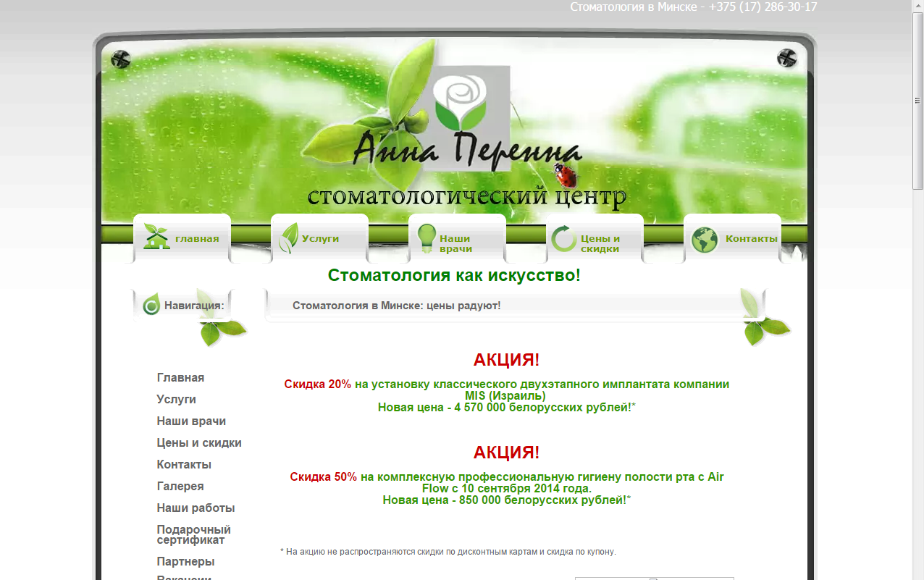Click the vertical scrollbar thumb
This screenshot has width=924, height=580.
[x=918, y=101]
